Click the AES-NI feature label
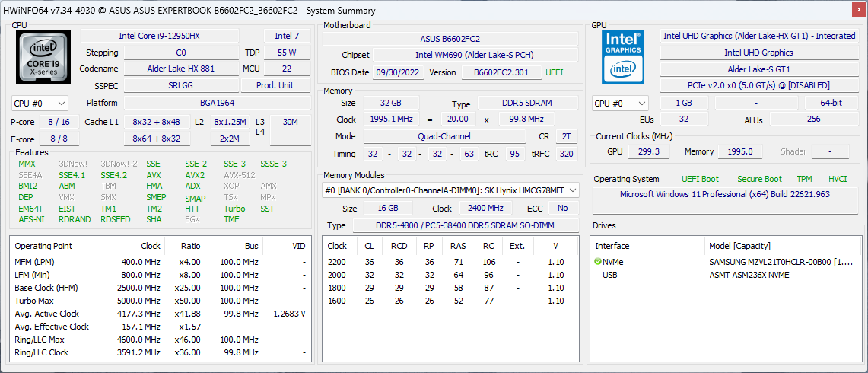 [x=30, y=219]
